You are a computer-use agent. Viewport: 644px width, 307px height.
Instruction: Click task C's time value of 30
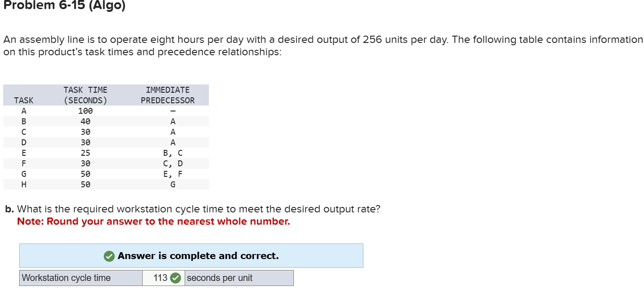pos(85,132)
